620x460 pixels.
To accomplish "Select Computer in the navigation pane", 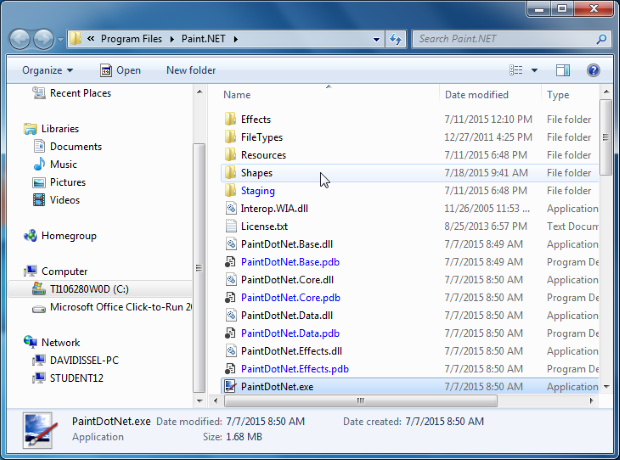I will (x=64, y=272).
